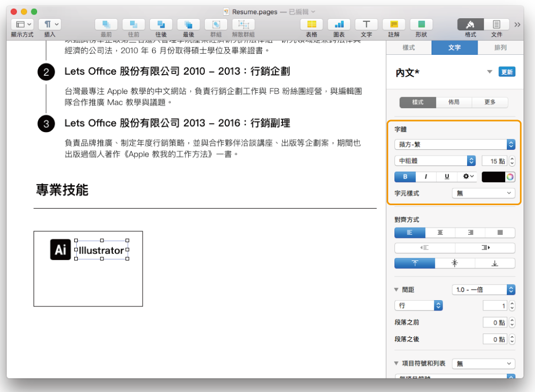Open the 1.0 - 一倍 spacing dropdown
This screenshot has width=535, height=392.
pyautogui.click(x=483, y=290)
